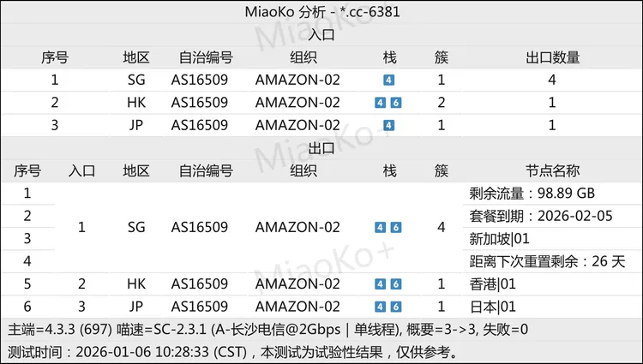
Task: Click the IPv4 badge in JP exit row
Action: 381,306
